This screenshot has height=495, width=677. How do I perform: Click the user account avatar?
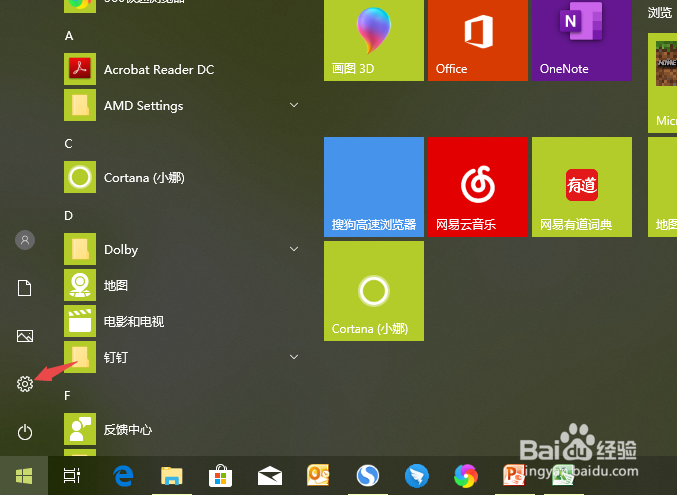pyautogui.click(x=25, y=240)
